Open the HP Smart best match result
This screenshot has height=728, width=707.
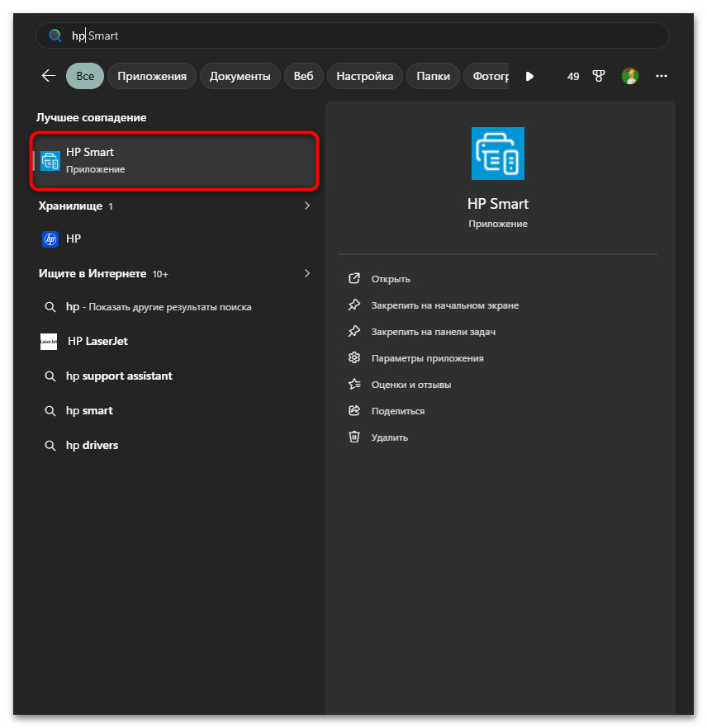tap(174, 161)
